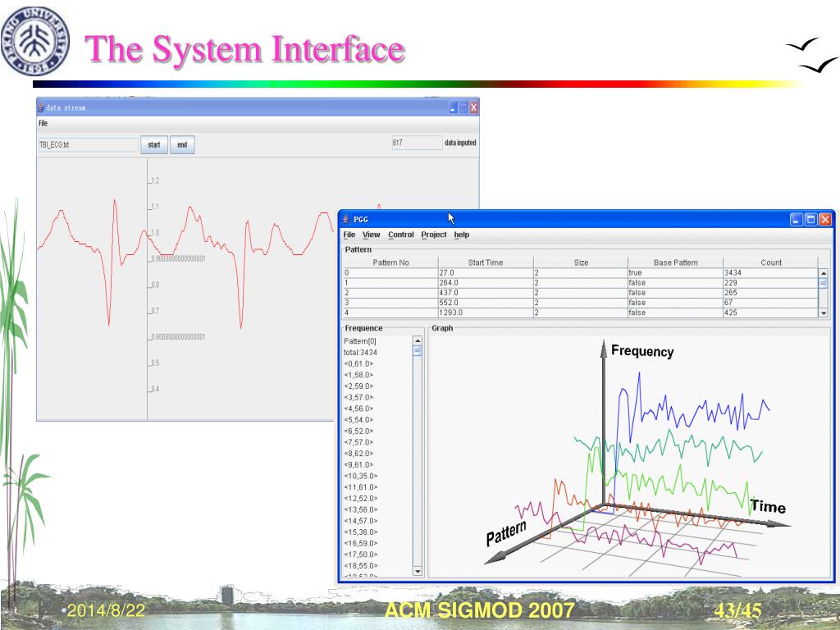
Task: Select entry <15,36.0> in Frequence list
Action: pos(361,532)
